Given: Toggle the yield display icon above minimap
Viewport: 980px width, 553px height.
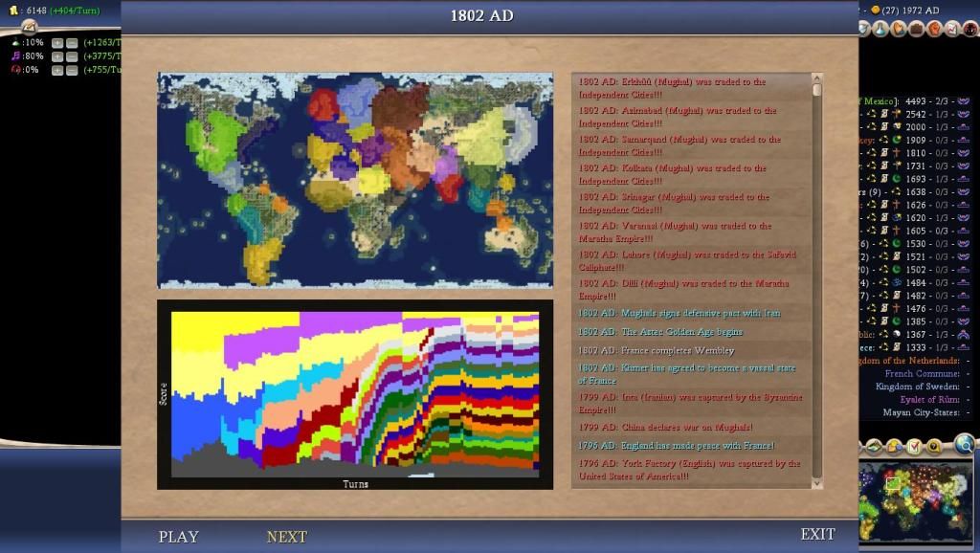Looking at the screenshot, I should 894,446.
